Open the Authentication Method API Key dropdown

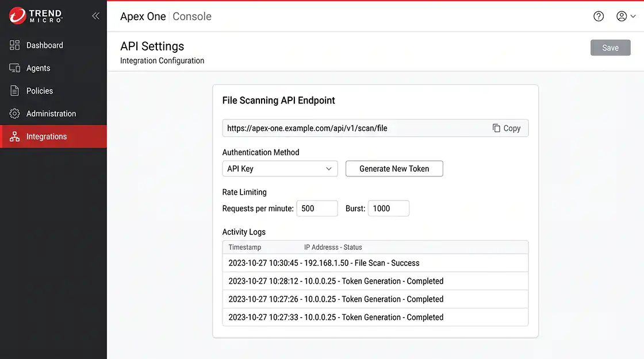(280, 169)
